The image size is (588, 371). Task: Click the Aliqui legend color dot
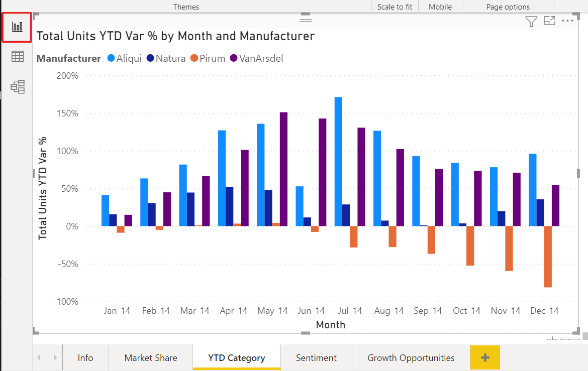(111, 58)
